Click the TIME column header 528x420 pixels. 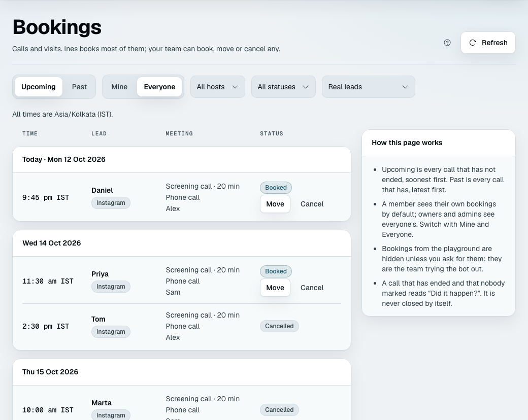click(x=30, y=133)
